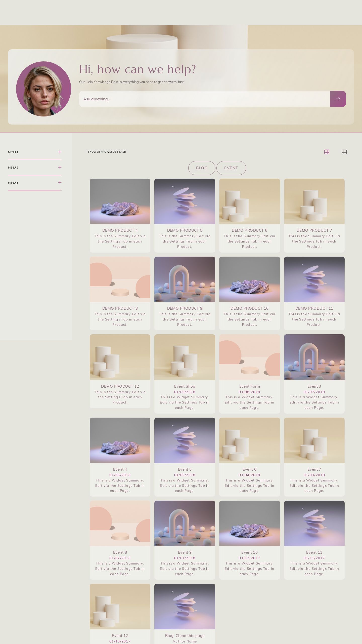Viewport: 362px width, 644px height.
Task: Open Event 10 knot image
Action: (249, 523)
